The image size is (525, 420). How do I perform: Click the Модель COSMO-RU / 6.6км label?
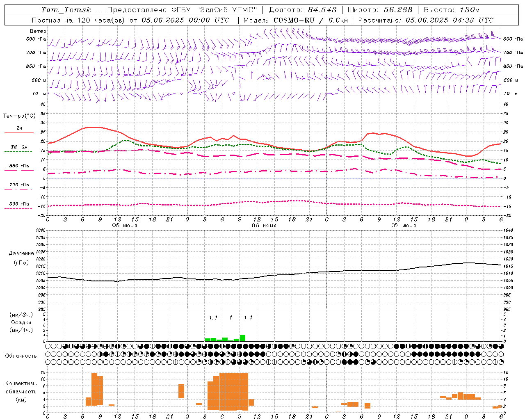pyautogui.click(x=296, y=20)
